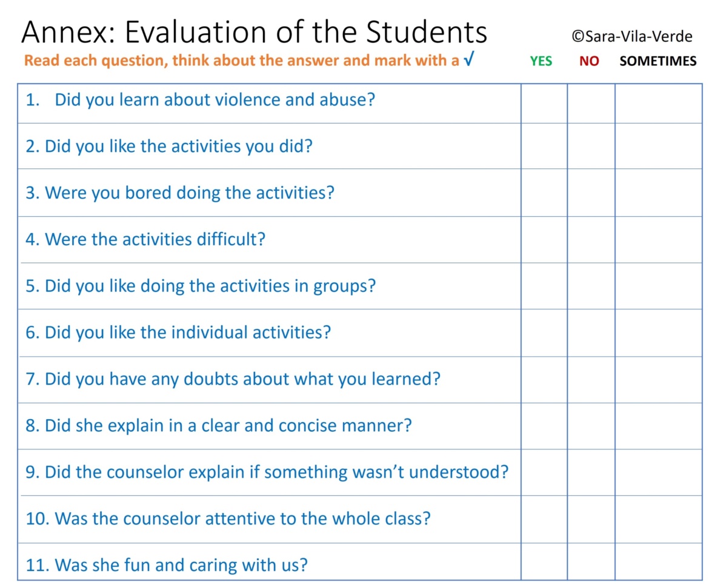Screen dimensions: 709x588
Task: Mark YES for liking the group activities
Action: pos(544,286)
